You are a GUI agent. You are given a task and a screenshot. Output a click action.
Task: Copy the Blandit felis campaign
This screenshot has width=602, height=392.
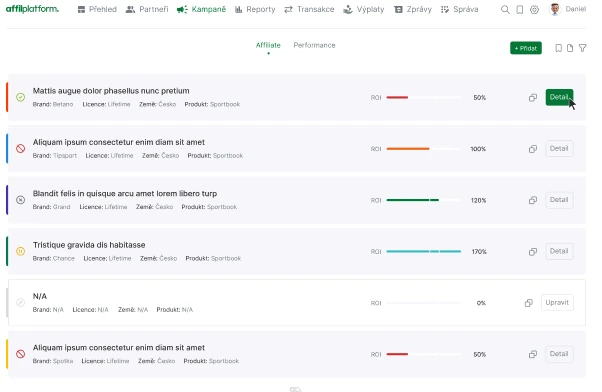(x=533, y=200)
